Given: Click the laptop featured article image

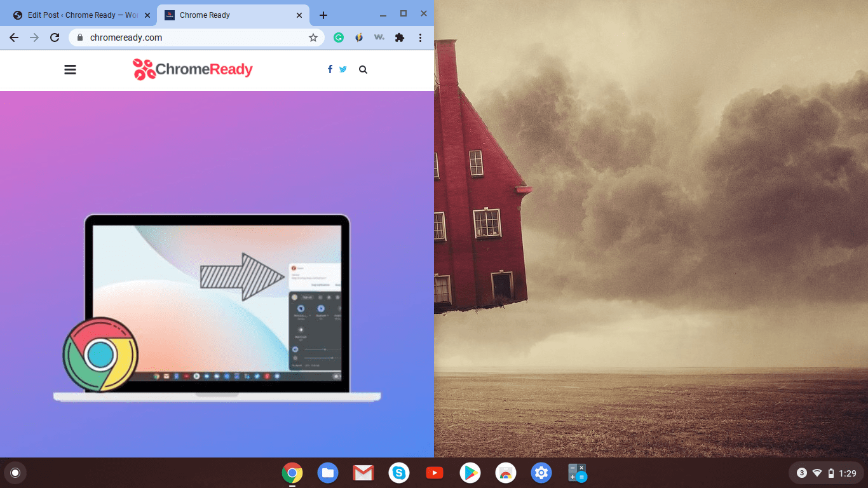Looking at the screenshot, I should (x=217, y=274).
